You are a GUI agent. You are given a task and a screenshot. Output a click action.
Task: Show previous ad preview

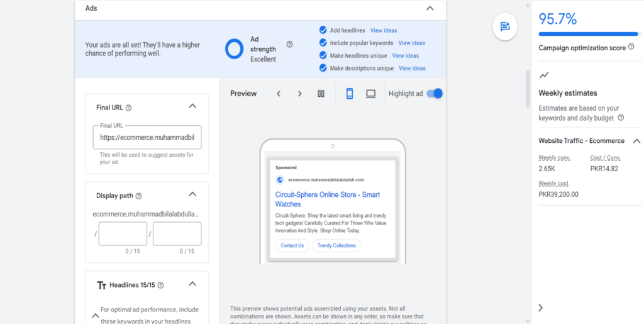[x=279, y=94]
